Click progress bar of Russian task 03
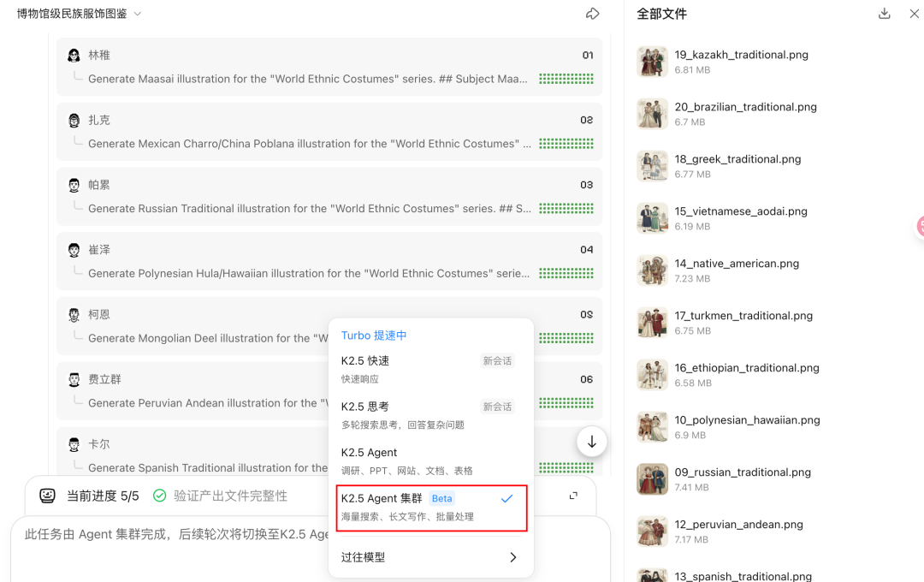This screenshot has height=582, width=924. (566, 208)
